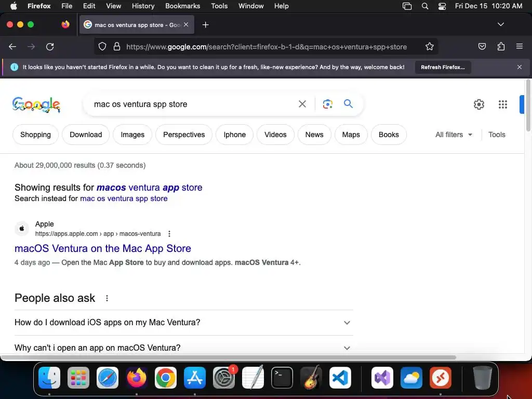Open People also ask options menu
Screen dimensions: 532x399
tap(107, 298)
